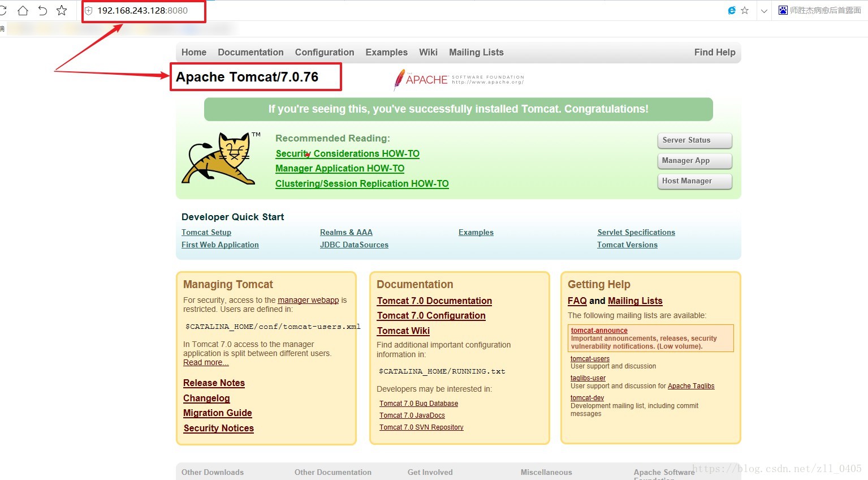Viewport: 868px width, 480px height.
Task: Click the browser home icon
Action: pos(23,10)
